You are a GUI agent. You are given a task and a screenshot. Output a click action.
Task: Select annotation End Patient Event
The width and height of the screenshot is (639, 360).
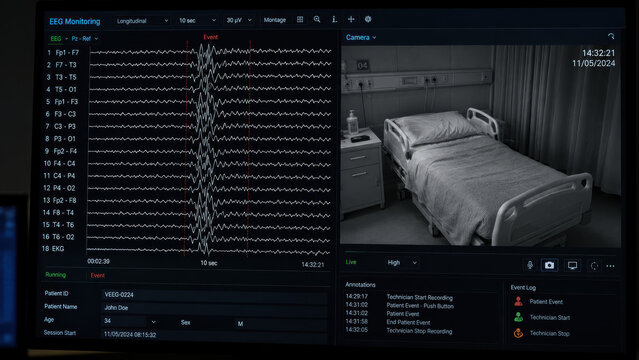tap(408, 322)
